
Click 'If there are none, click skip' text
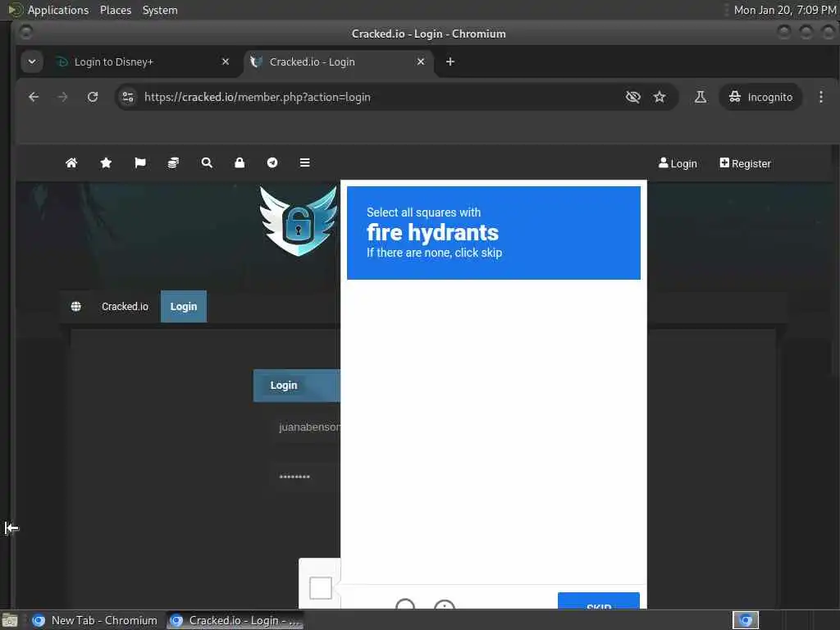pyautogui.click(x=435, y=253)
